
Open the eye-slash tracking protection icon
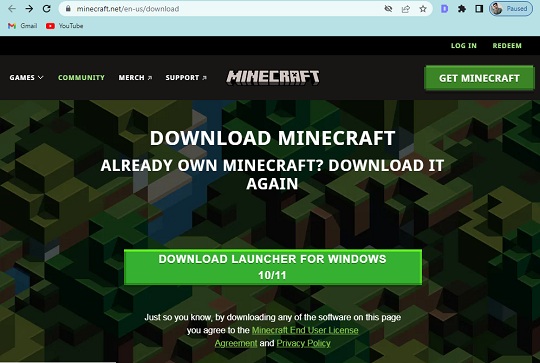388,9
